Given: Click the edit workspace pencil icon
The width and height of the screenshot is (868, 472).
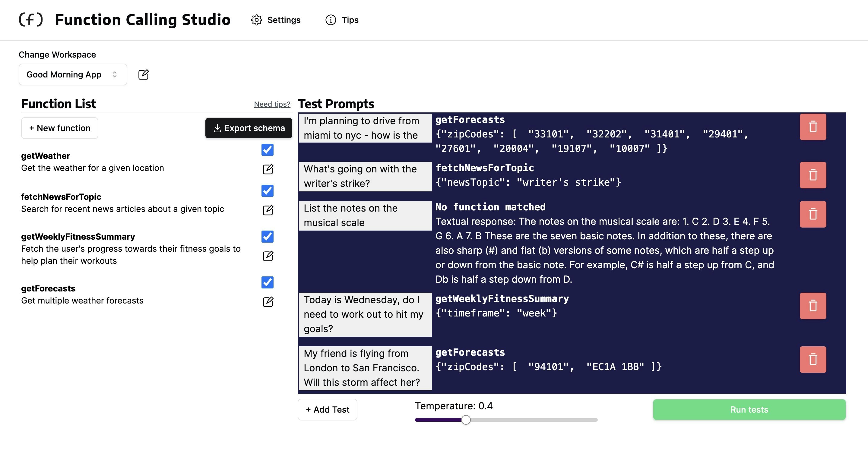Looking at the screenshot, I should click(143, 74).
